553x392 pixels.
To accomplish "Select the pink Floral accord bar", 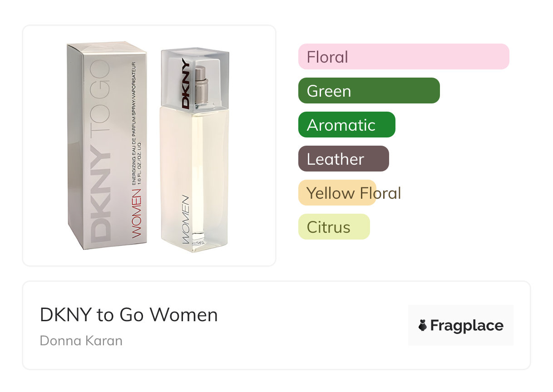I will pyautogui.click(x=403, y=57).
